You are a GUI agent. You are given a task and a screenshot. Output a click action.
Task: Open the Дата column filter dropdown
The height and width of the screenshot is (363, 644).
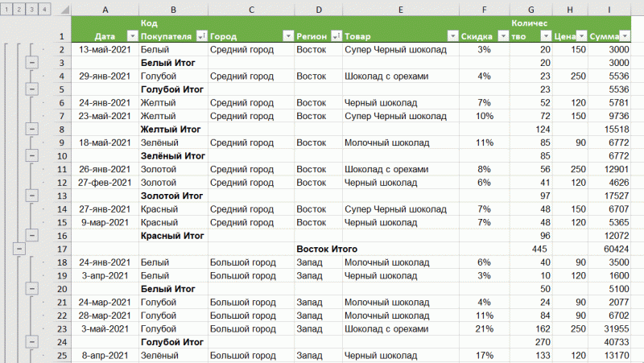point(132,36)
